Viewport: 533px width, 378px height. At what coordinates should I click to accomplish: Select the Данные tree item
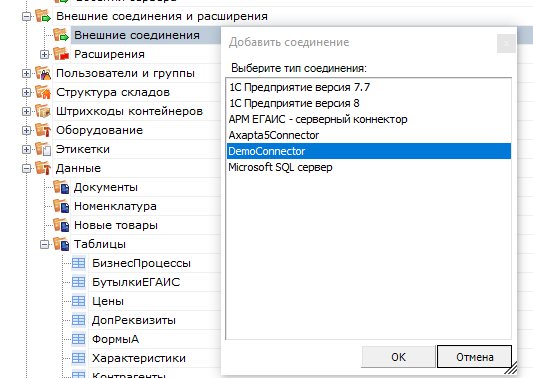pos(78,168)
